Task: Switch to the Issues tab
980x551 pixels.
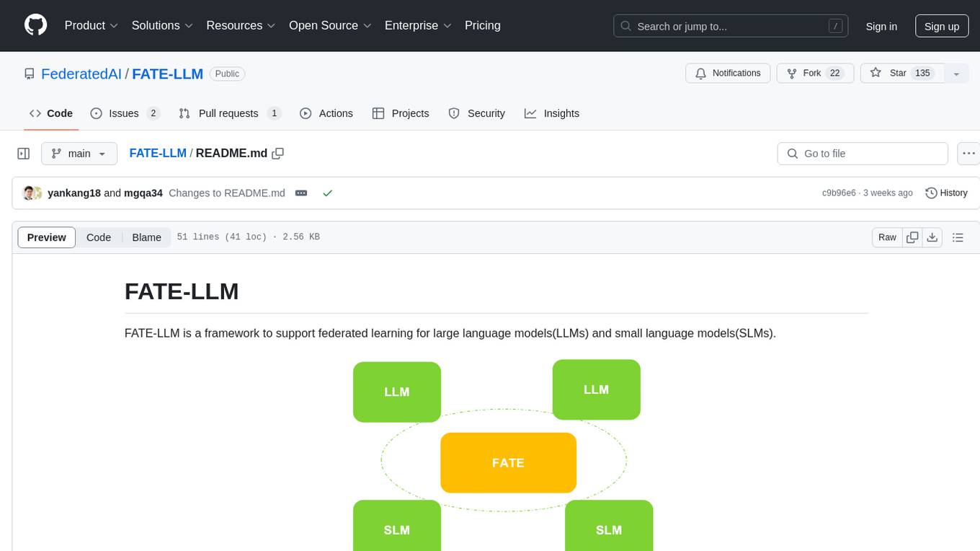Action: coord(125,113)
